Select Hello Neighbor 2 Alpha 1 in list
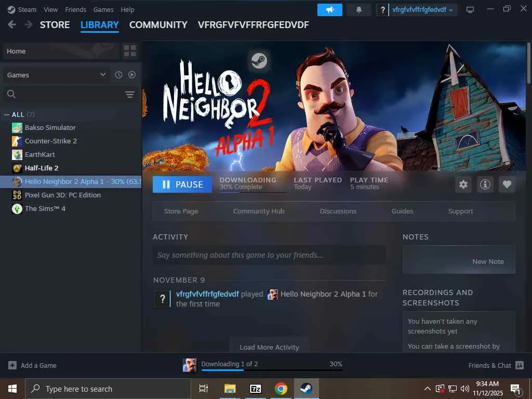Screen dimensions: 532x399 71,181
